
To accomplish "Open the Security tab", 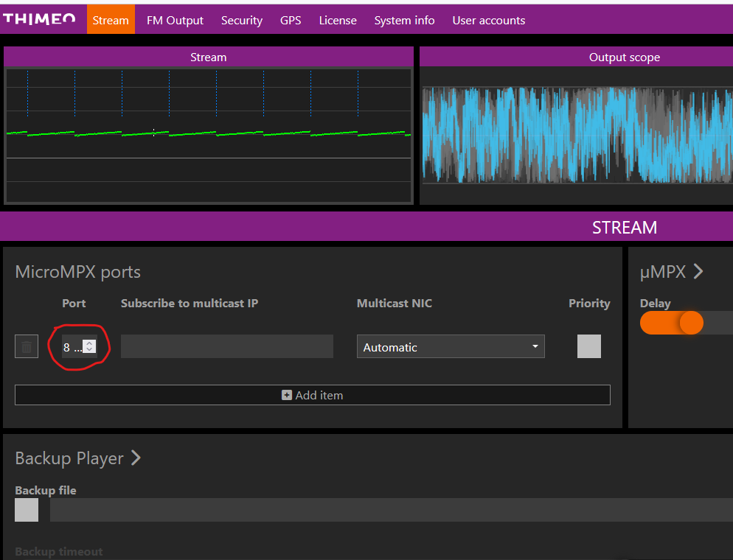I will (x=242, y=21).
